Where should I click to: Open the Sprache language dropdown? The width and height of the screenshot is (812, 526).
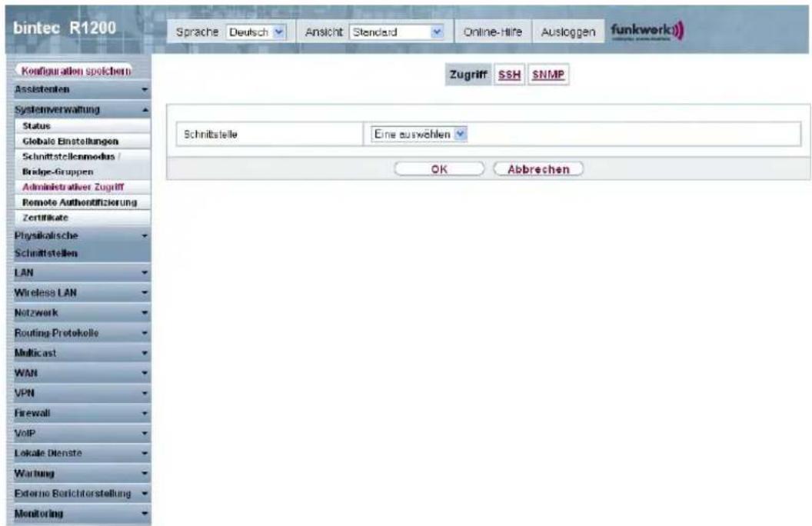(256, 32)
